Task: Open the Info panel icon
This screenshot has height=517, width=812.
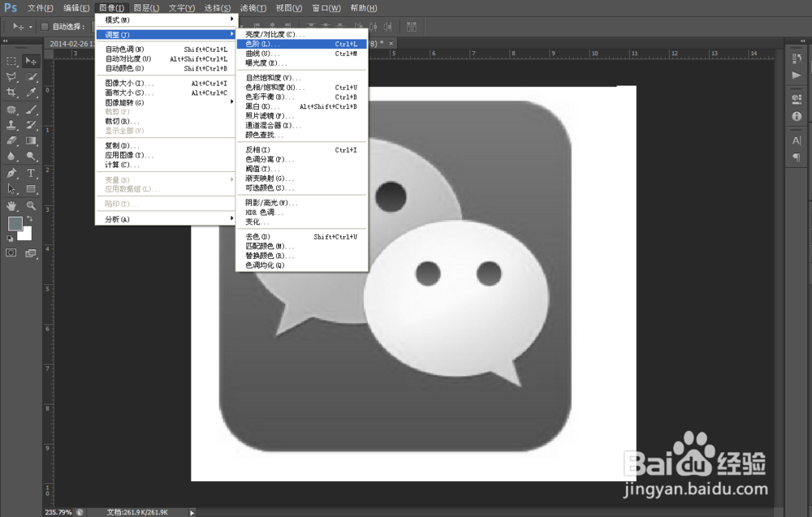Action: pos(797,116)
